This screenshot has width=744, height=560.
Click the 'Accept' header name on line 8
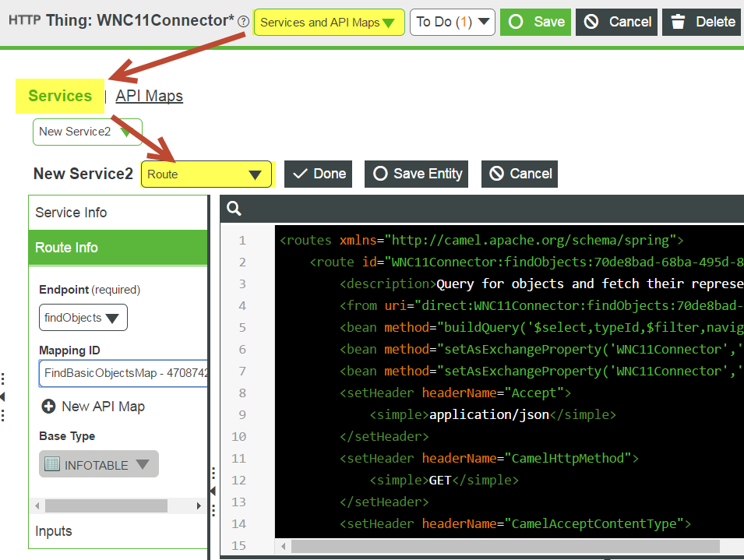click(534, 393)
